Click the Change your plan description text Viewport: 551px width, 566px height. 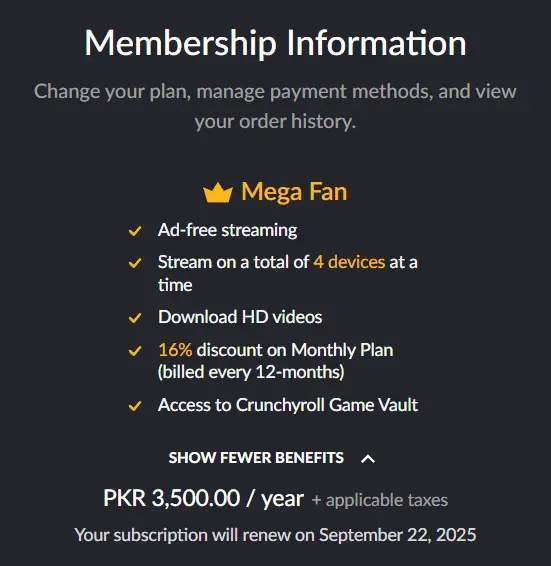tap(276, 106)
